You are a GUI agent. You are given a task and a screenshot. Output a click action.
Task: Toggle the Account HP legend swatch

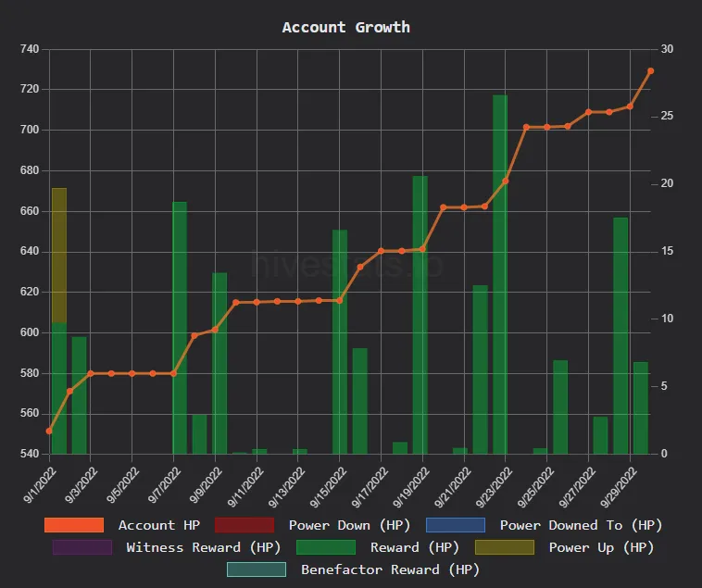74,525
